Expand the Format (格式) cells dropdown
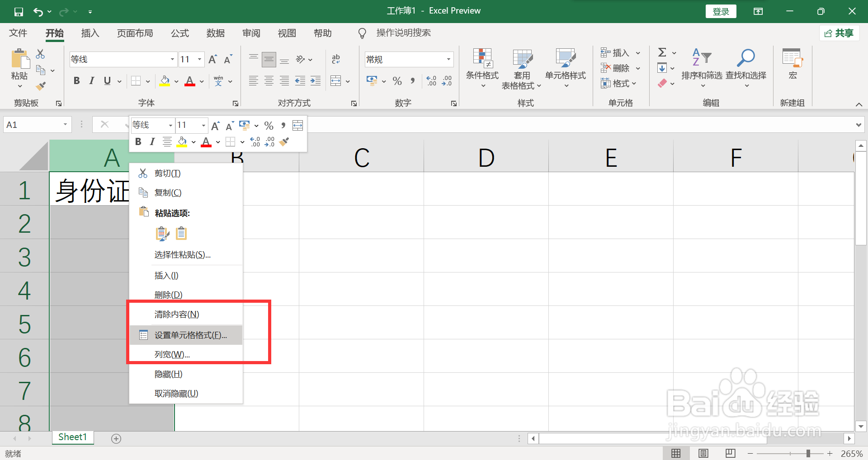Image resolution: width=868 pixels, height=460 pixels. (x=634, y=84)
